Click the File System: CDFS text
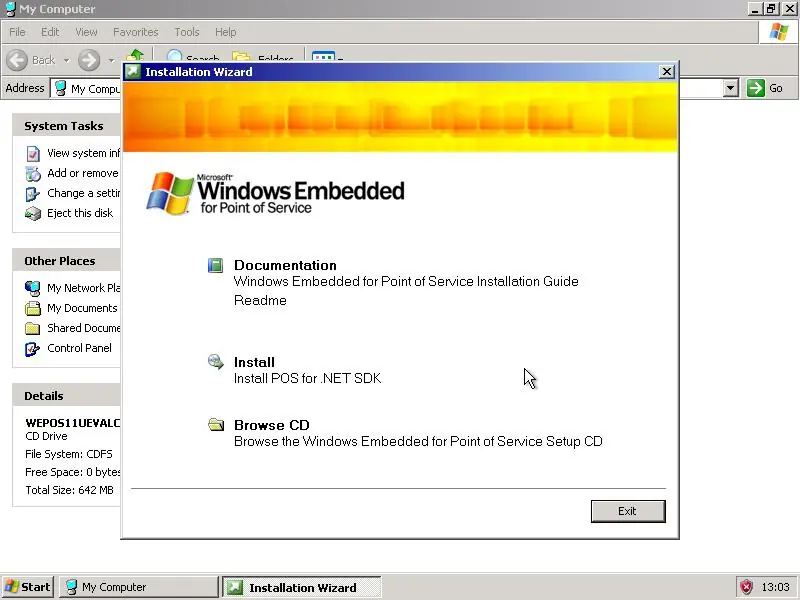The image size is (800, 600). point(69,454)
